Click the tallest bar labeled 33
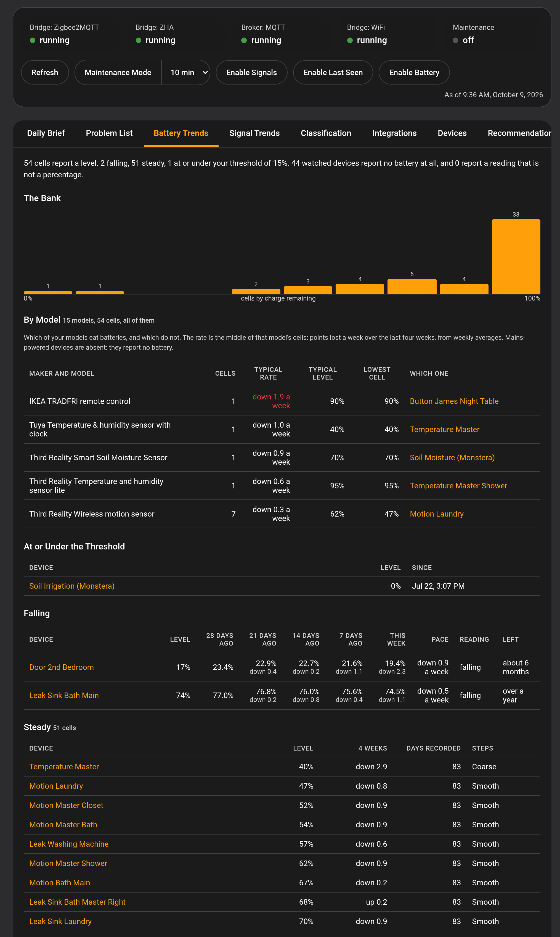The width and height of the screenshot is (560, 937). pyautogui.click(x=516, y=256)
